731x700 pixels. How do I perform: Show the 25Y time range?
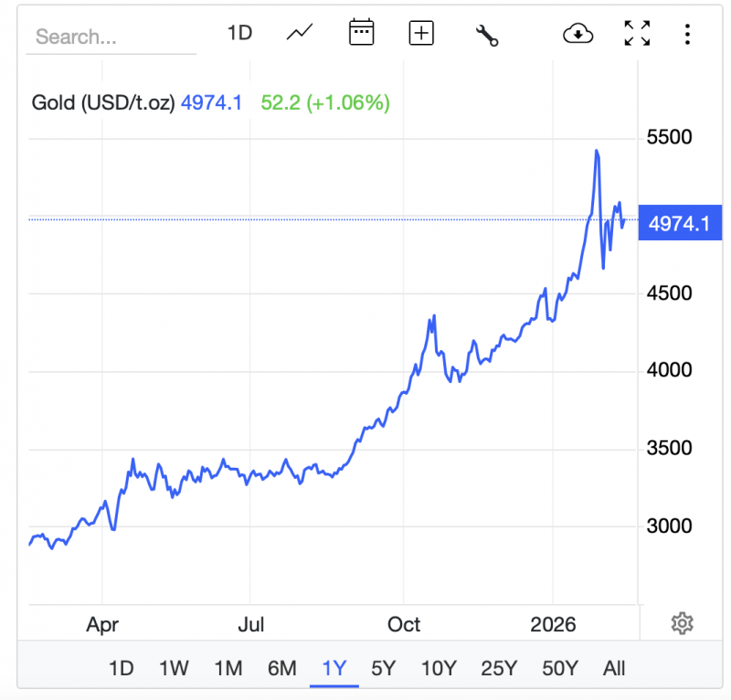click(x=500, y=668)
